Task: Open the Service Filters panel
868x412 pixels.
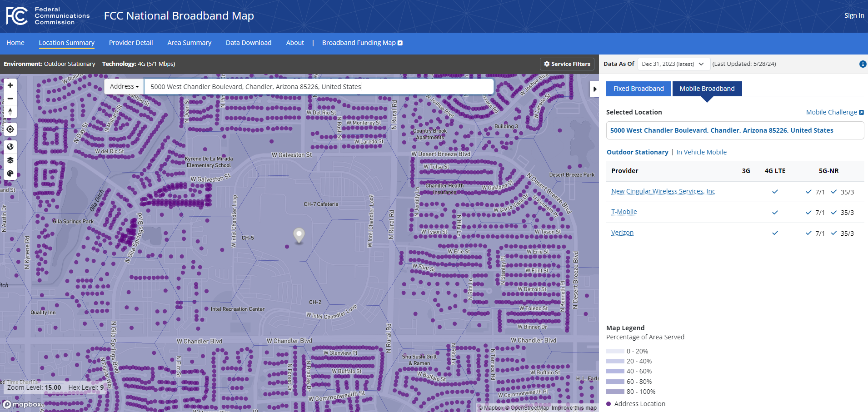Action: click(x=567, y=64)
